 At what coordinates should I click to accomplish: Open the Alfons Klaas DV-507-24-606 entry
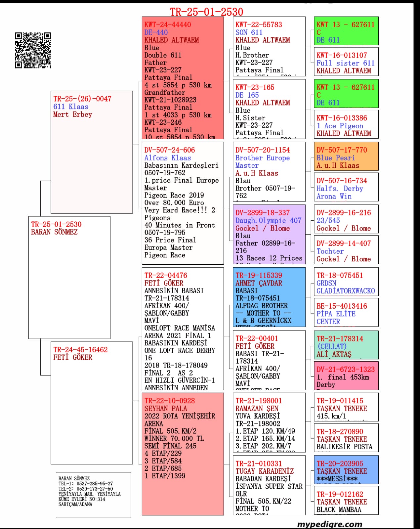click(183, 203)
